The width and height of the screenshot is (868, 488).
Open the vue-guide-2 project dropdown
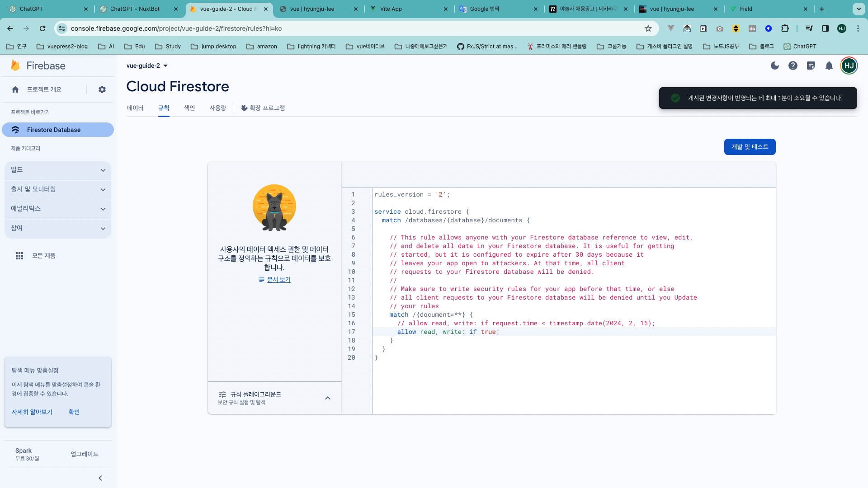coord(147,66)
